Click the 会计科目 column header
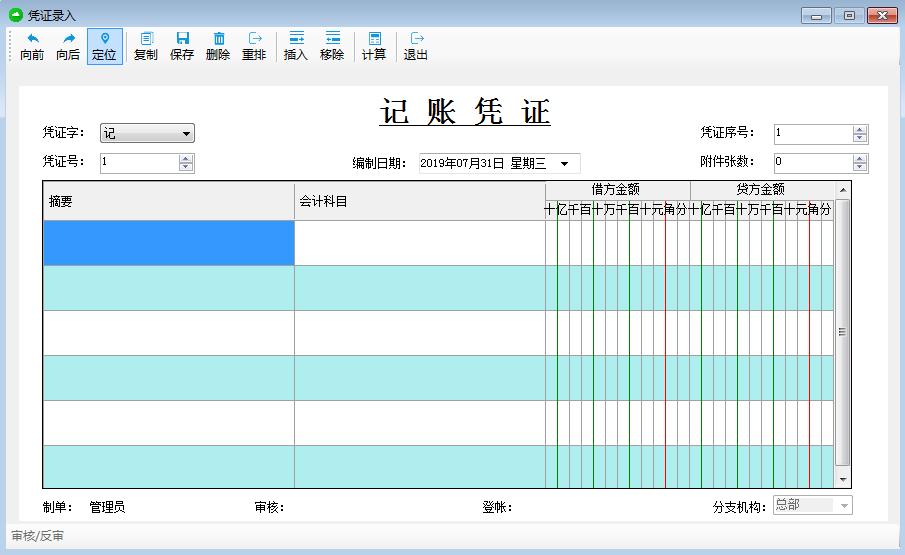 [x=420, y=201]
